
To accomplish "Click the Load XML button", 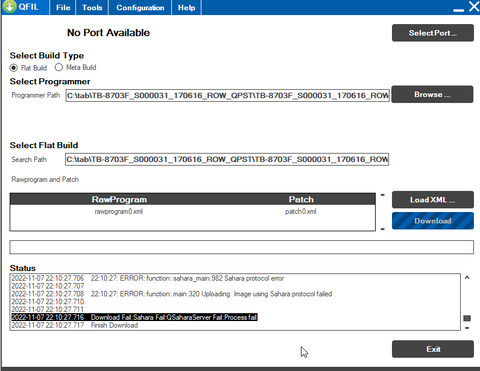I will click(x=433, y=200).
